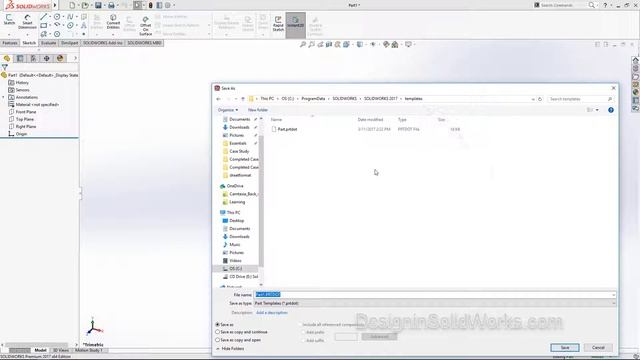Click the Open file icon in top toolbar

[x=85, y=5]
